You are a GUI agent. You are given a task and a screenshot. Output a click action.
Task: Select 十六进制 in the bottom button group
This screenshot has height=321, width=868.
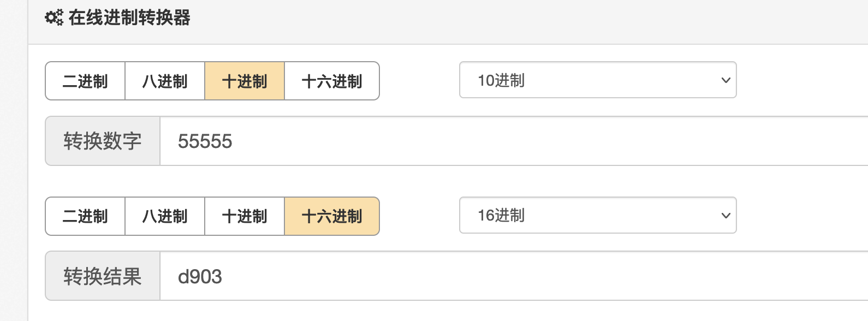[331, 216]
